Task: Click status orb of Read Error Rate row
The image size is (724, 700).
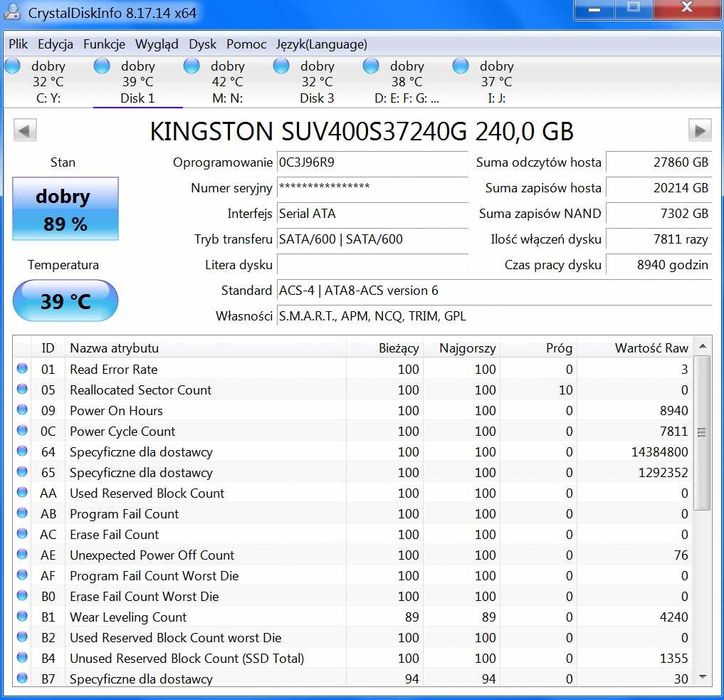Action: [22, 368]
